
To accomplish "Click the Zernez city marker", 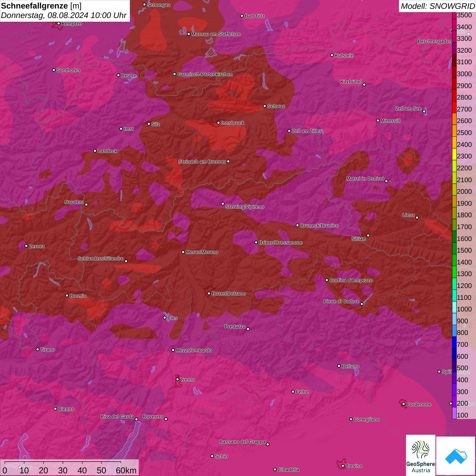I will (27, 246).
